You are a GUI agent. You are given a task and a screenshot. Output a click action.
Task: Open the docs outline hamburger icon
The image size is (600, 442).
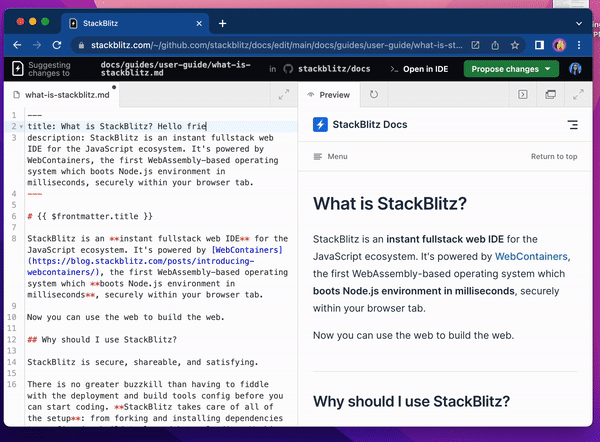[x=572, y=125]
